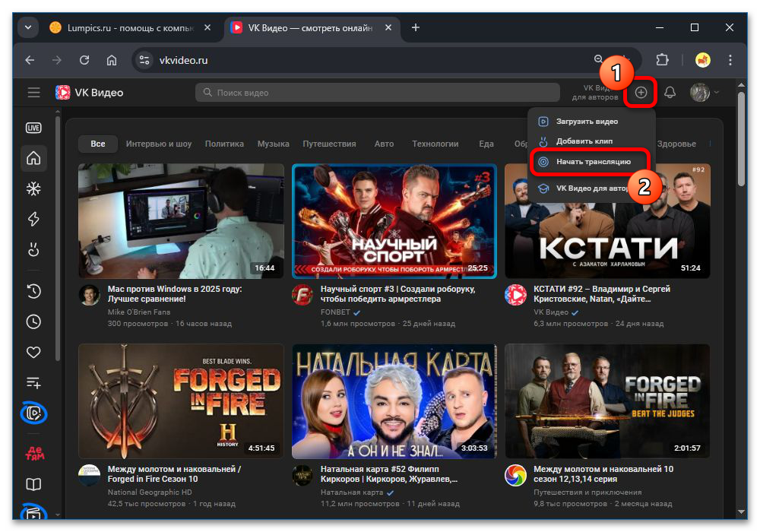Viewport: 760px width, 532px height.
Task: Open browser home page button
Action: click(x=112, y=60)
